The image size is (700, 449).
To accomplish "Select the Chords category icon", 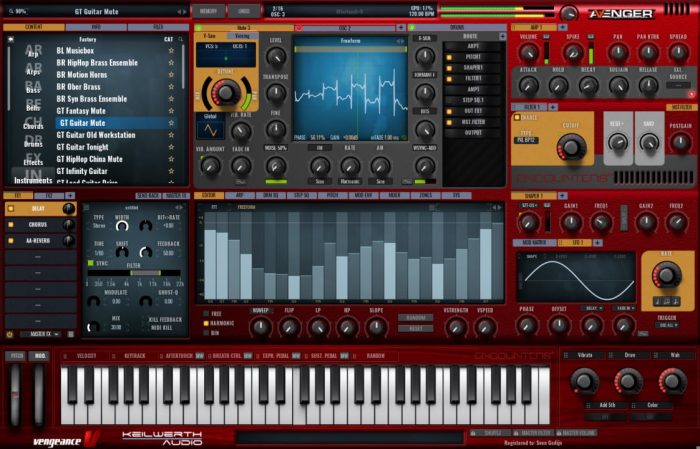I will [33, 123].
